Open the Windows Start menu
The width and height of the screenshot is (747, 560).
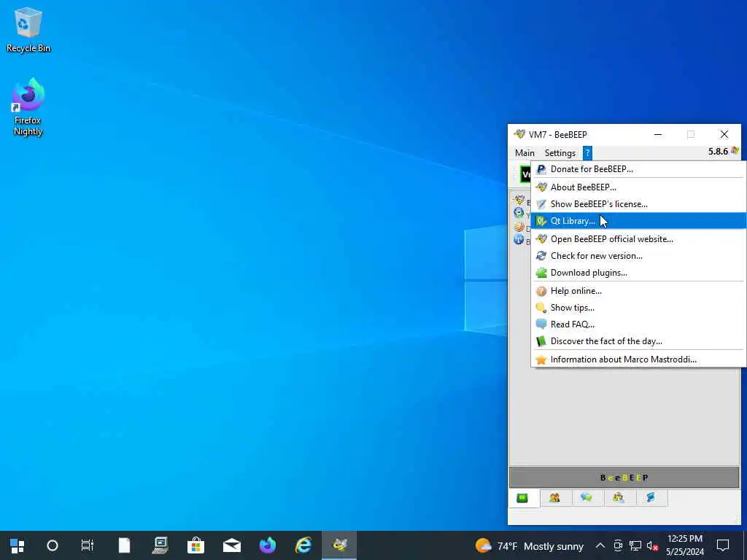click(x=18, y=545)
